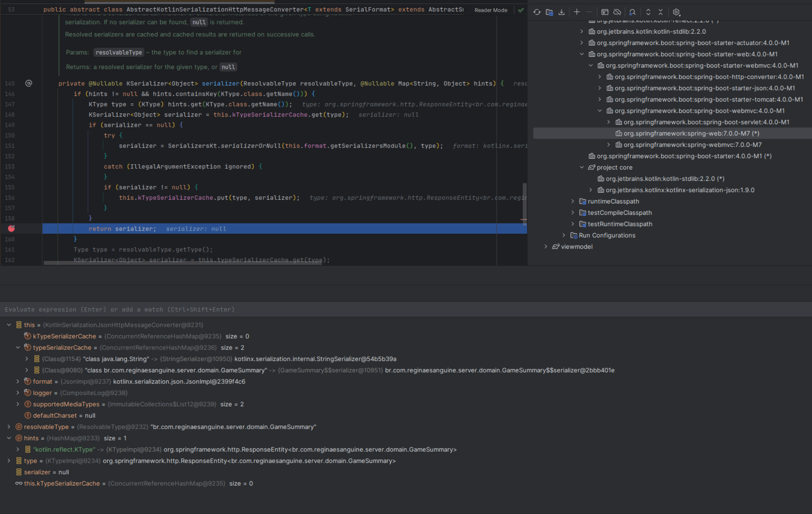Expand spring-boot-servlet dependency
Image resolution: width=812 pixels, height=514 pixels.
tap(609, 122)
